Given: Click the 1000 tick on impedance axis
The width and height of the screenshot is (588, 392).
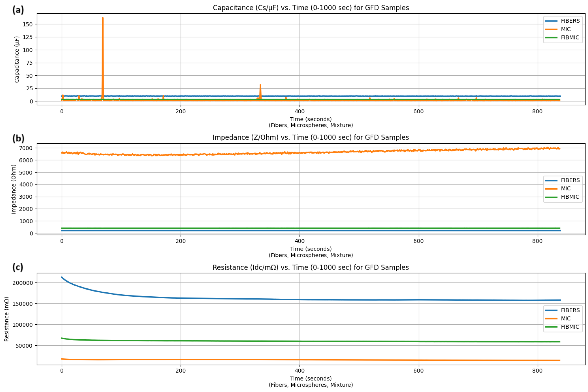Looking at the screenshot, I should 26,221.
